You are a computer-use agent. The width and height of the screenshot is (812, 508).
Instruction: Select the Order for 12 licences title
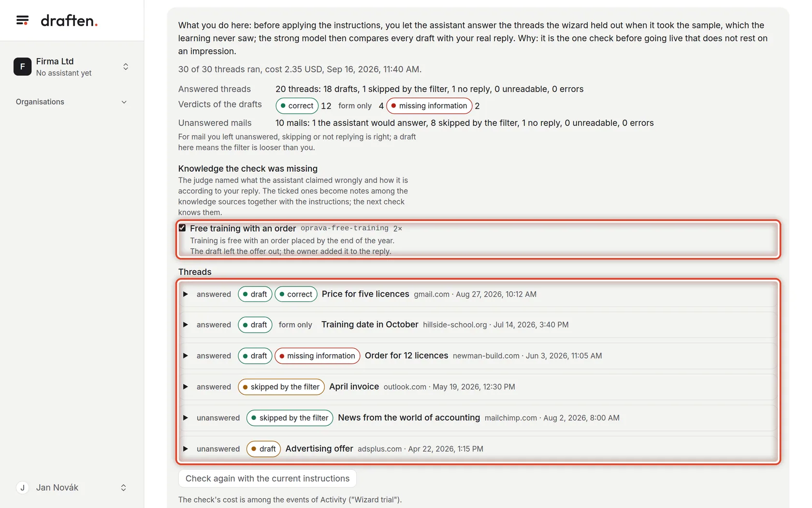pos(406,355)
